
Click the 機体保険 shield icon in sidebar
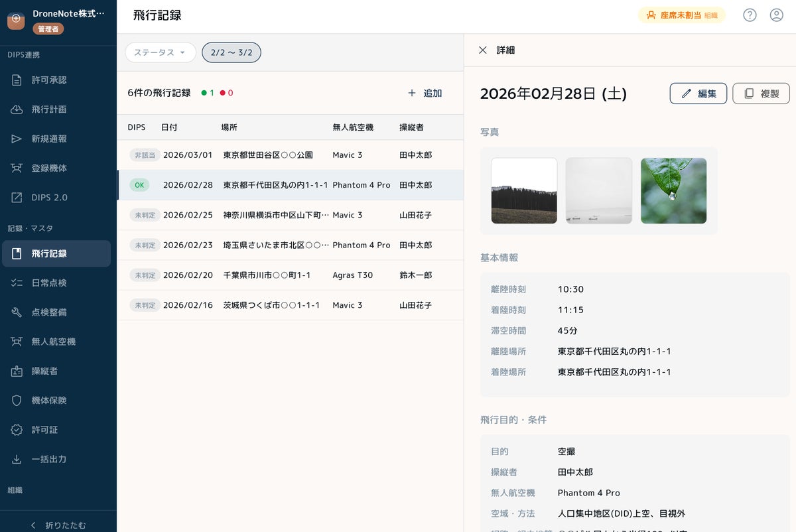point(17,401)
